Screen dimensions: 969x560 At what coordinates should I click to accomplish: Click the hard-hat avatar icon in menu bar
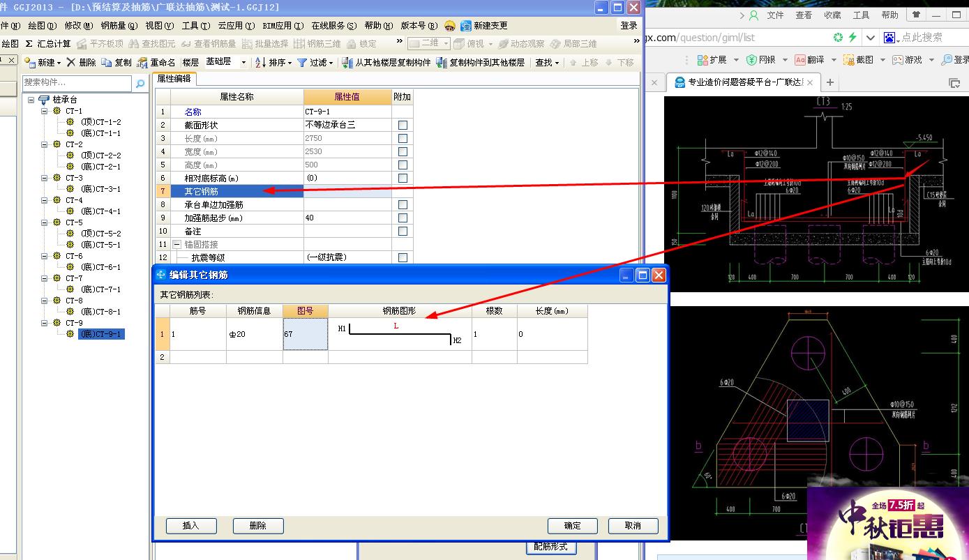450,26
